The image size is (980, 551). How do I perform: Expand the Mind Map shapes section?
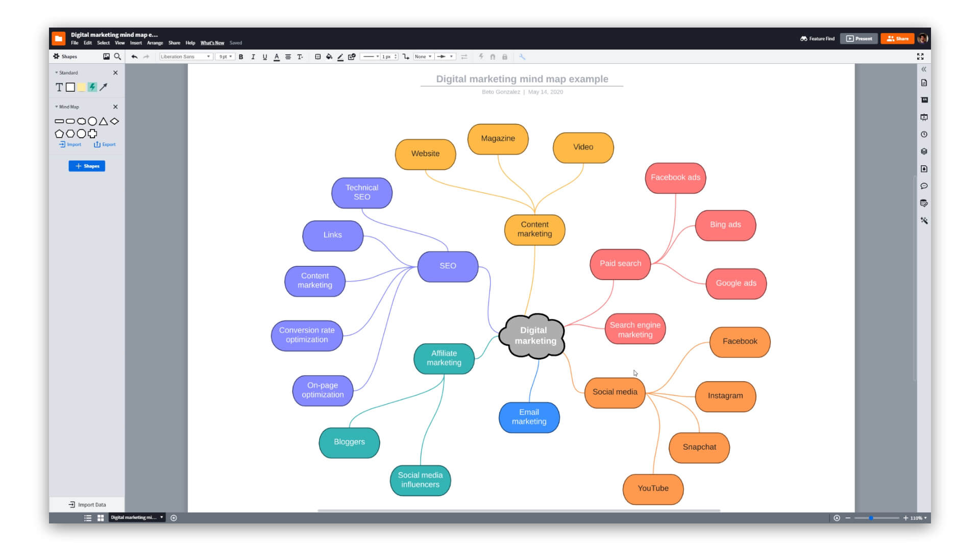click(57, 106)
